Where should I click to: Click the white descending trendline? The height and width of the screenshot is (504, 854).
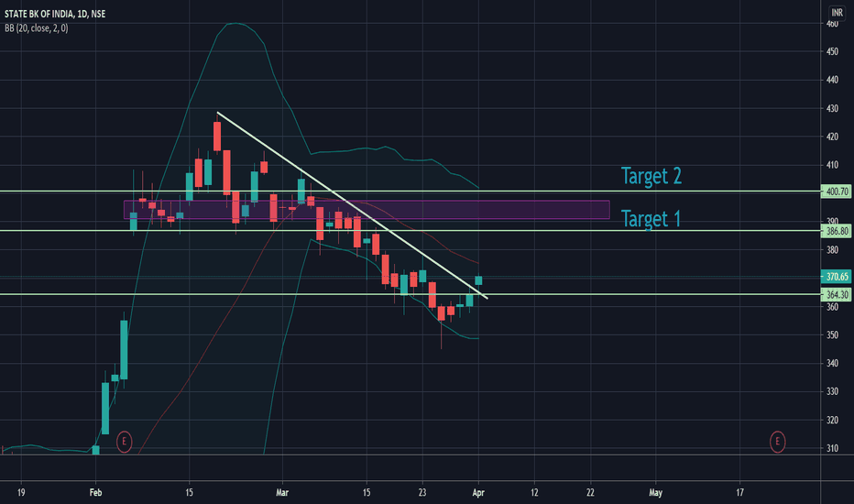(352, 205)
